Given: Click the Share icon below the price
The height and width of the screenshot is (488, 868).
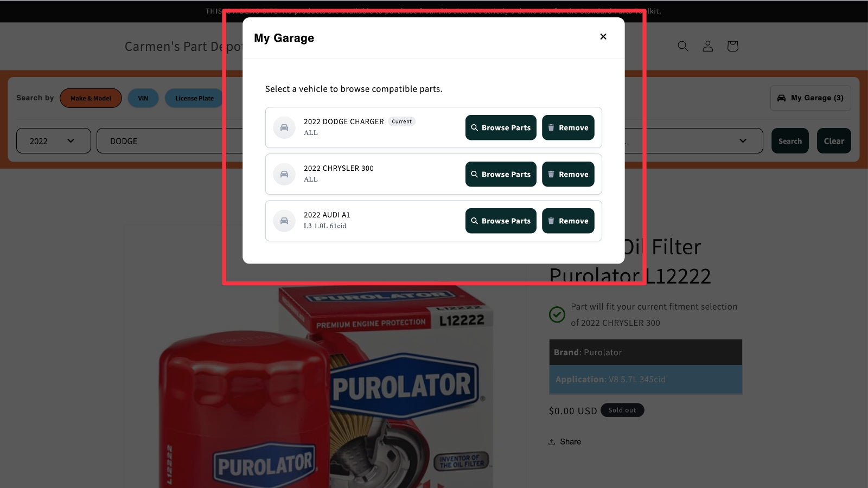Looking at the screenshot, I should click(x=551, y=441).
